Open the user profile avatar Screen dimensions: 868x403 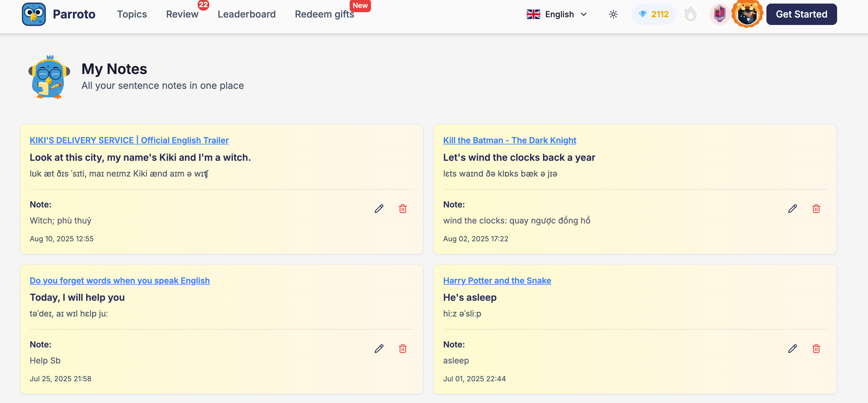(x=747, y=14)
